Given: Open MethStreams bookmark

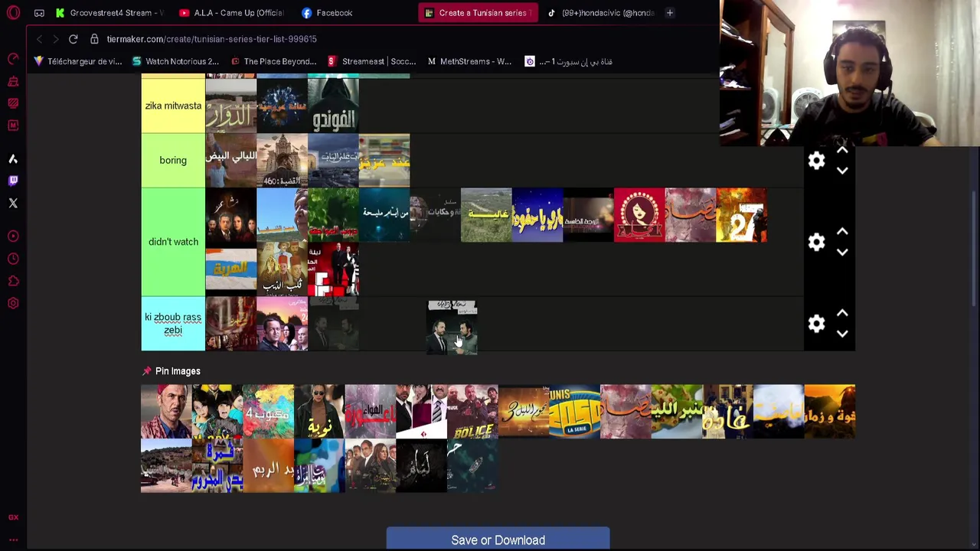Looking at the screenshot, I should pos(469,61).
